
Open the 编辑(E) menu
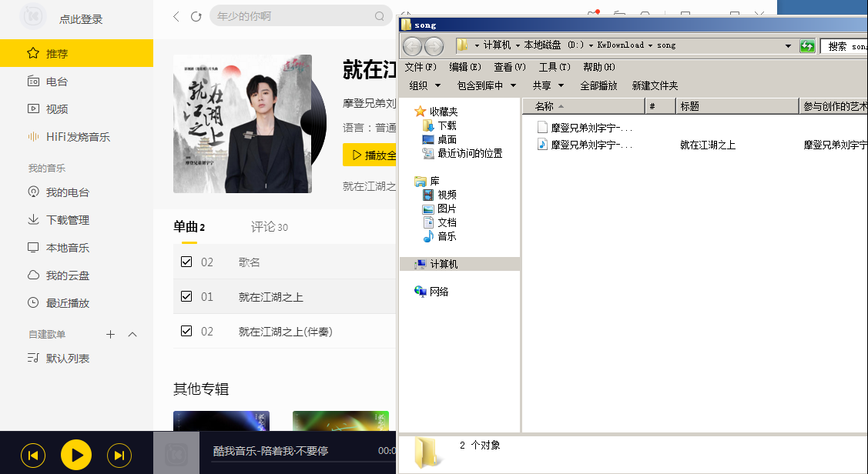[x=465, y=67]
